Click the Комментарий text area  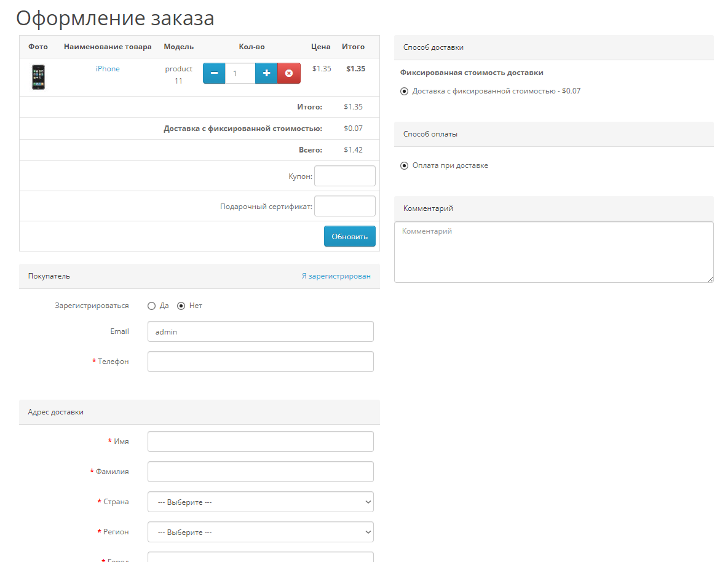click(x=553, y=252)
